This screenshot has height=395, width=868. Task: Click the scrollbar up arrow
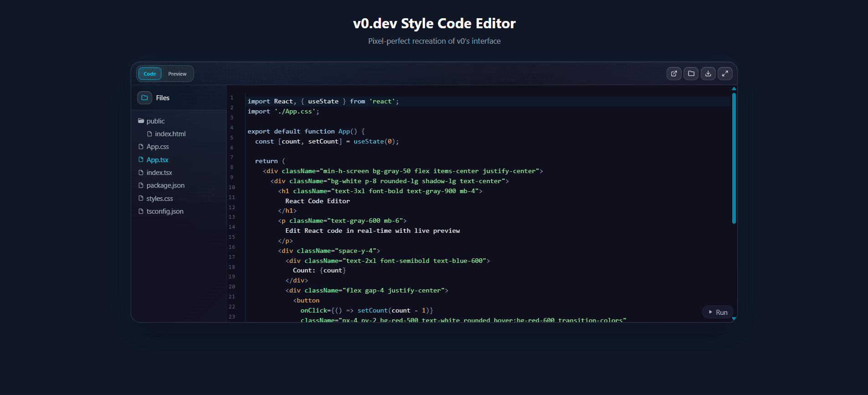734,88
